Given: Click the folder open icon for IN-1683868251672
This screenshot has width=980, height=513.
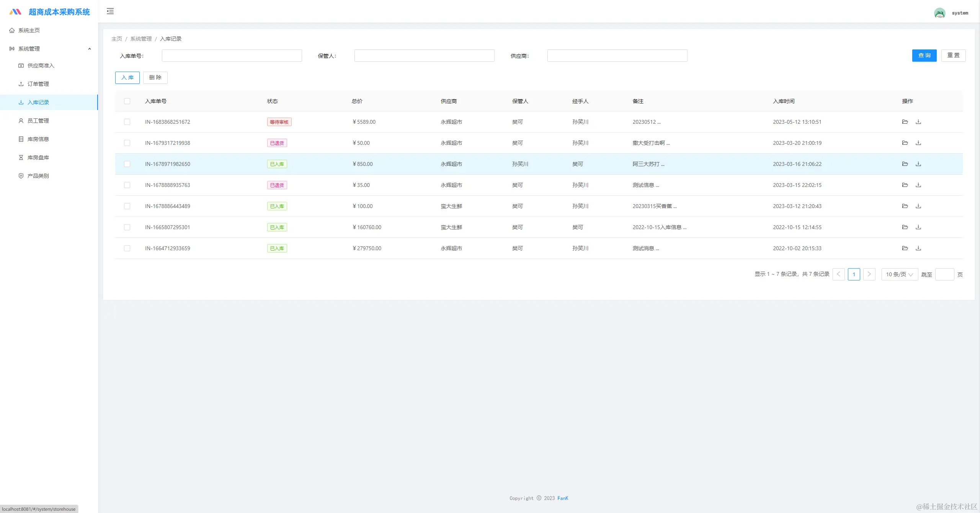Looking at the screenshot, I should (905, 122).
